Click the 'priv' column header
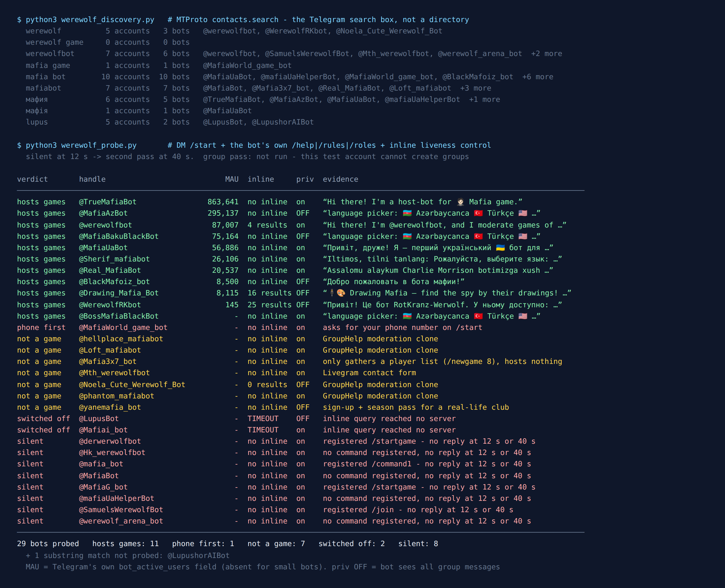The image size is (725, 588). [x=305, y=179]
